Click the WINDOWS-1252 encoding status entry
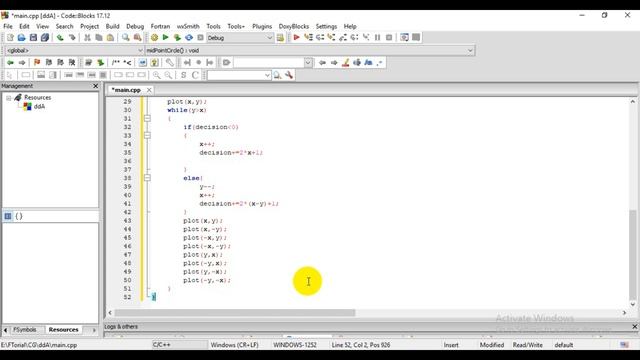The width and height of the screenshot is (640, 360). click(295, 345)
